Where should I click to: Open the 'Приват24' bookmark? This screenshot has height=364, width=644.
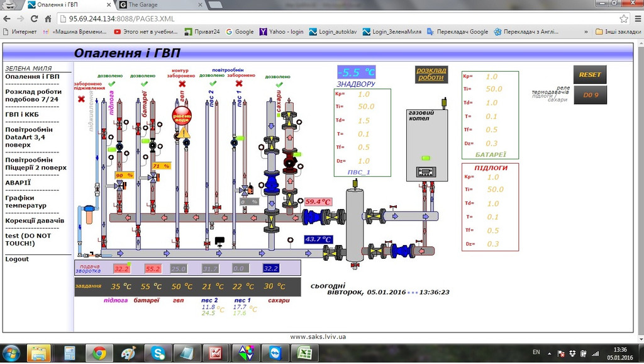coord(202,31)
